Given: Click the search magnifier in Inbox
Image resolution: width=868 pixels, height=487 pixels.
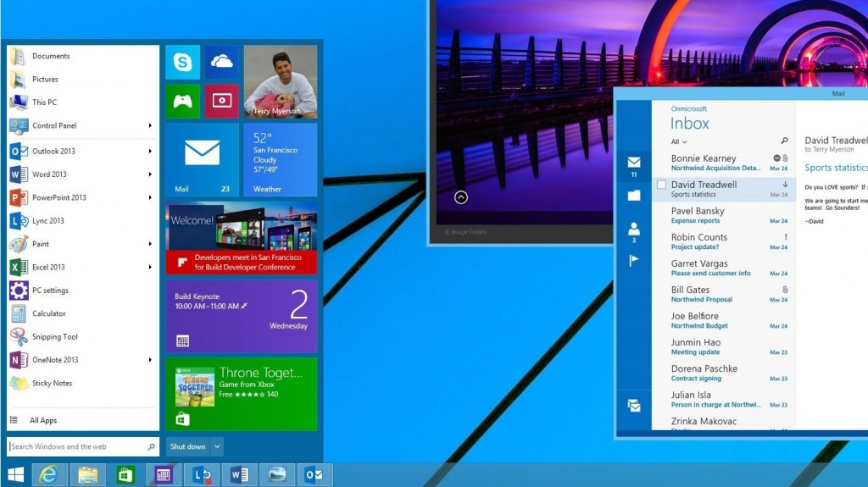Looking at the screenshot, I should tap(784, 141).
